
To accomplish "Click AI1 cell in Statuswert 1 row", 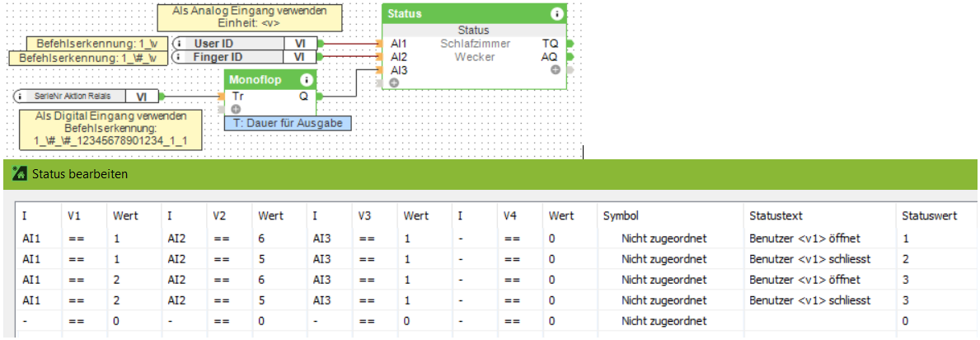I will click(39, 238).
